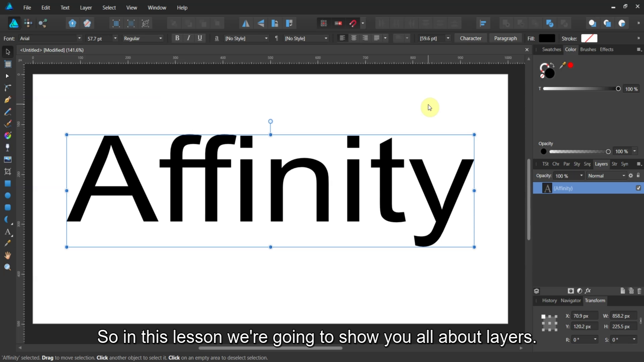The image size is (644, 362).
Task: Open the Layer menu
Action: point(86,8)
